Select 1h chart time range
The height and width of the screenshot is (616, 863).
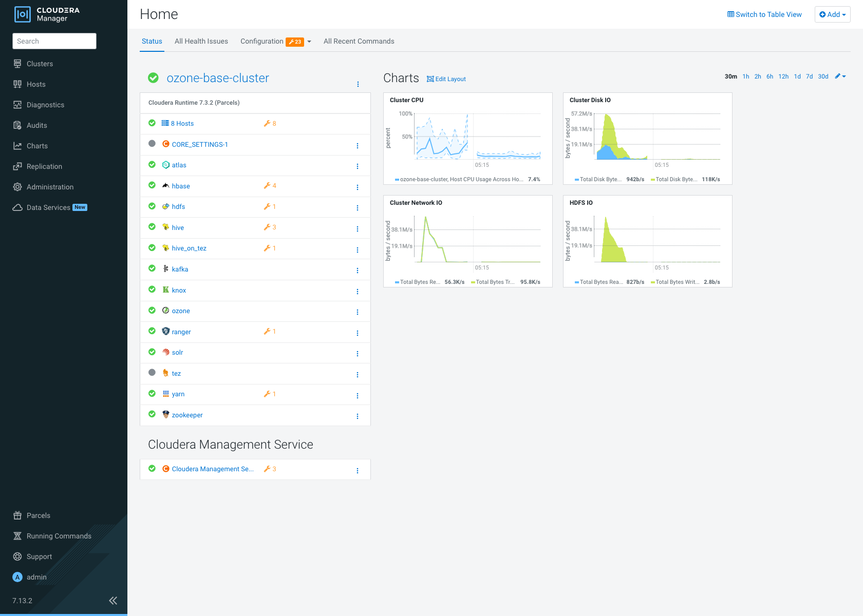pos(746,76)
